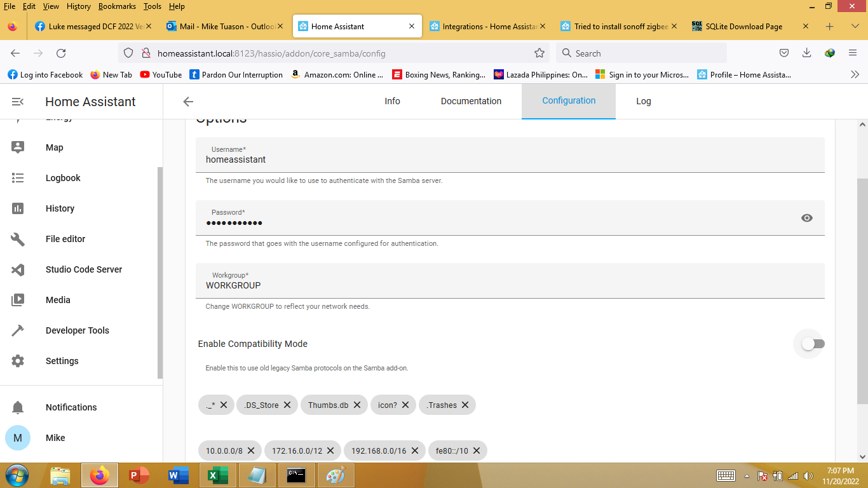Switch to Integrations - Home Assistant tab
The width and height of the screenshot is (868, 488).
pos(487,27)
